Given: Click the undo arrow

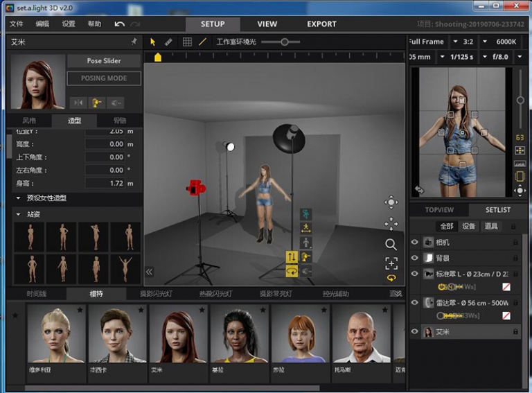Looking at the screenshot, I should click(x=119, y=24).
